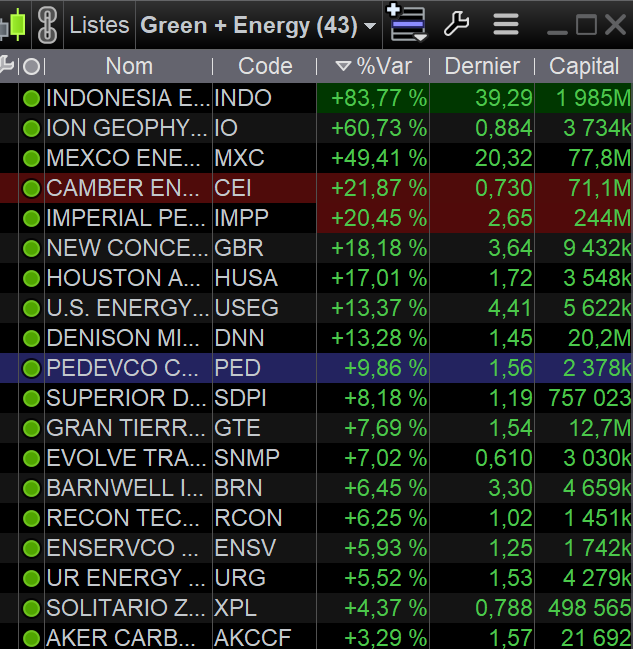Select the INDO code cell
The height and width of the screenshot is (649, 633).
[264, 98]
